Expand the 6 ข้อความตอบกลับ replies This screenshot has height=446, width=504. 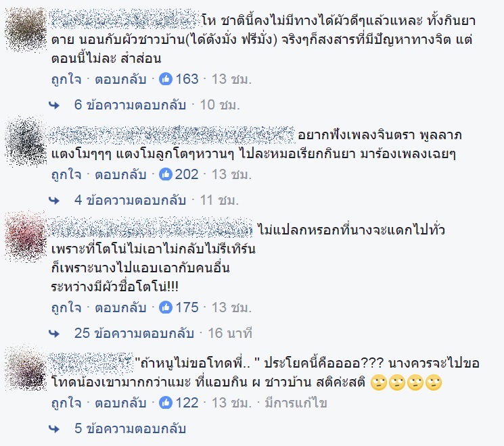pos(130,105)
